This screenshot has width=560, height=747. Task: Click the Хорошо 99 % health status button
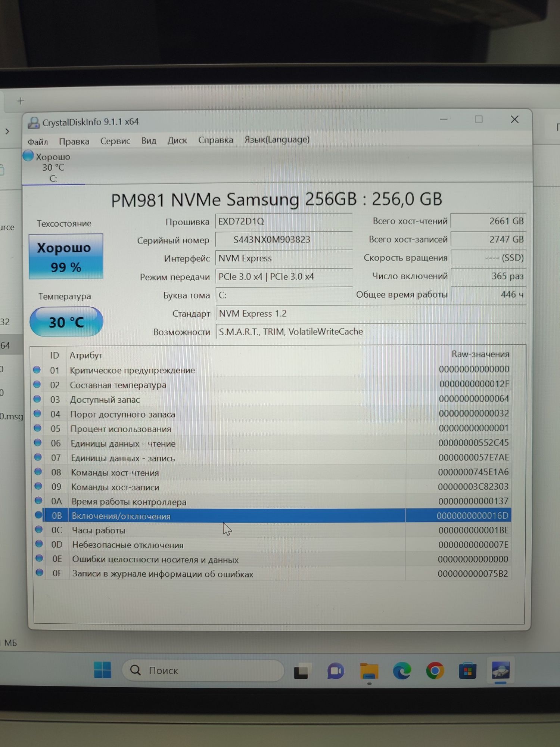66,257
